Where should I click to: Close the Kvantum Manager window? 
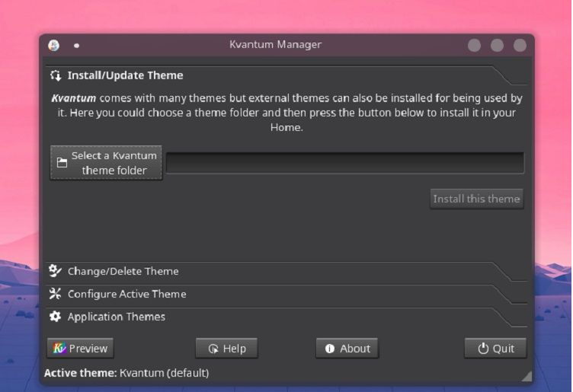point(520,46)
